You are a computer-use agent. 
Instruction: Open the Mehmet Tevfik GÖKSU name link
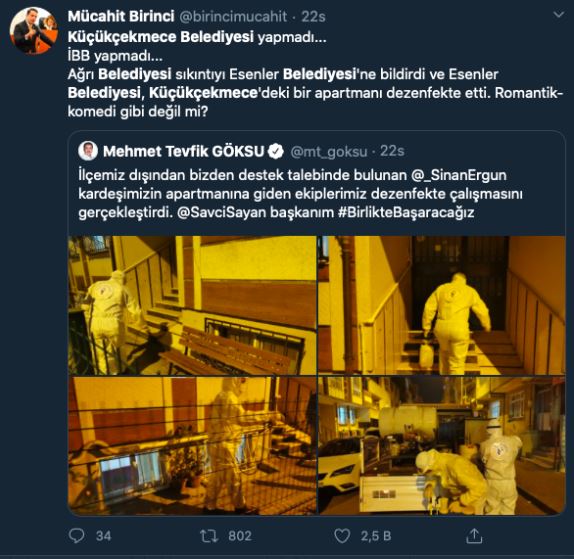click(183, 151)
